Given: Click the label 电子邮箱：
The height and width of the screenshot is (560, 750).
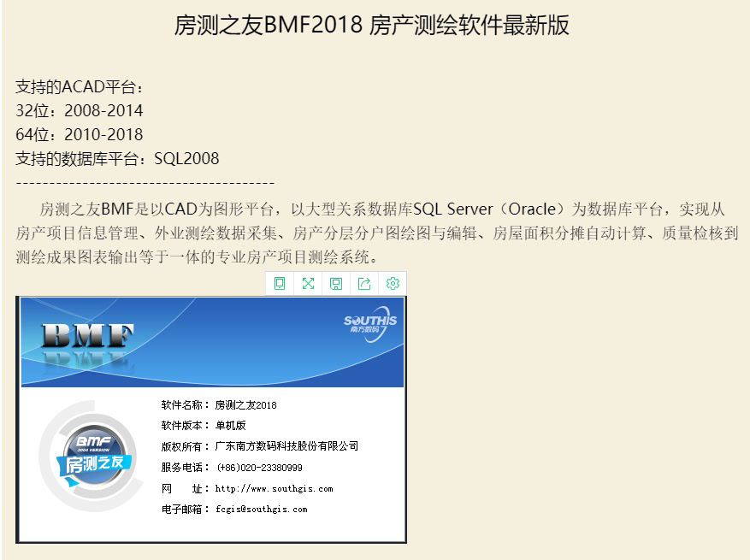Looking at the screenshot, I should (x=186, y=510).
